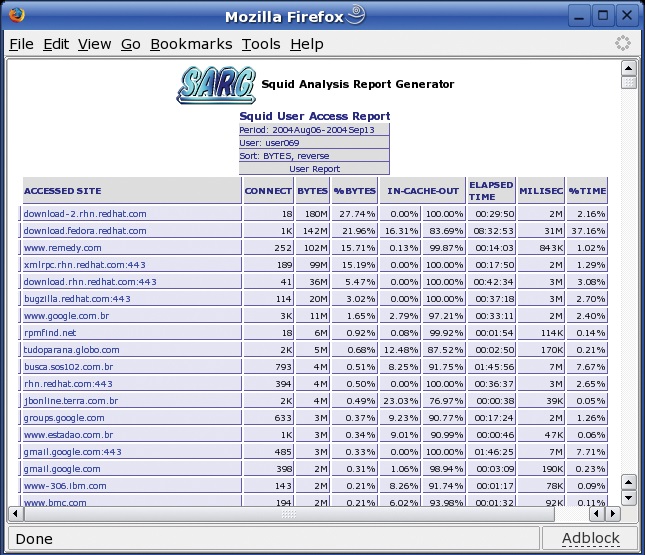Click the horizontal scrollbar thumb
The image size is (645, 555).
pyautogui.click(x=289, y=514)
